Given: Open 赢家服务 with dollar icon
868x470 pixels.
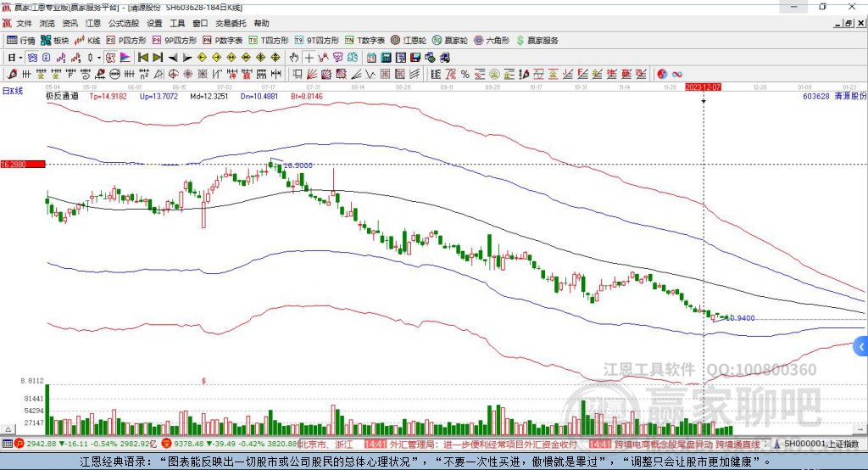Looking at the screenshot, I should tap(537, 41).
